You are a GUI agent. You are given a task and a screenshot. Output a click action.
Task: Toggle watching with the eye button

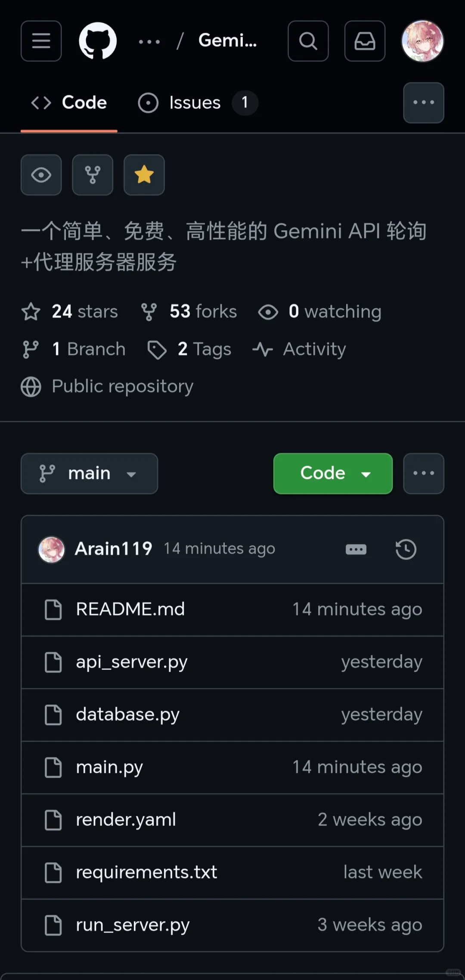(41, 175)
